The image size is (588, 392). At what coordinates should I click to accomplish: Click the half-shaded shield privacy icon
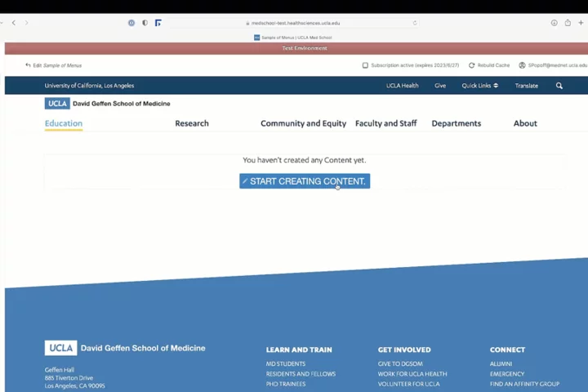point(145,23)
